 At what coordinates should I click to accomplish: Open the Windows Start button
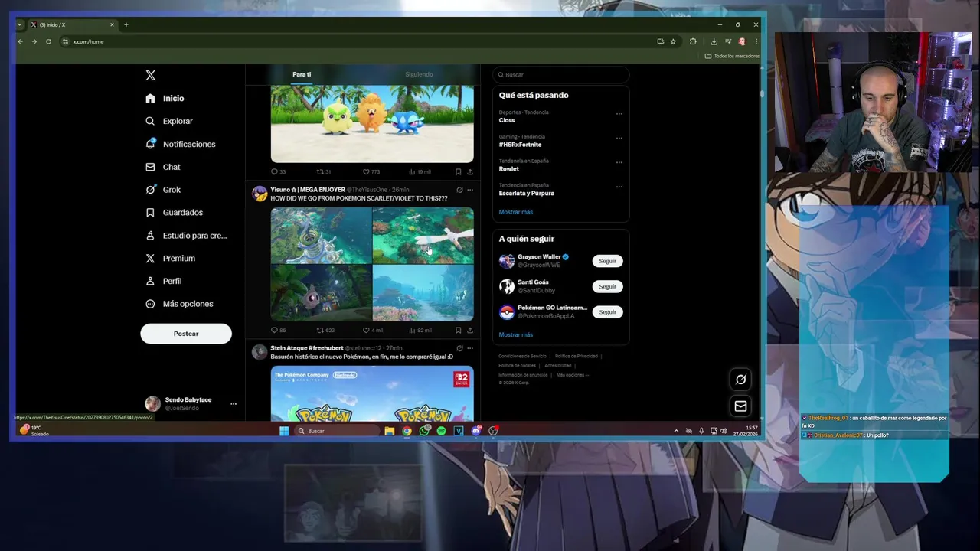[x=284, y=431]
